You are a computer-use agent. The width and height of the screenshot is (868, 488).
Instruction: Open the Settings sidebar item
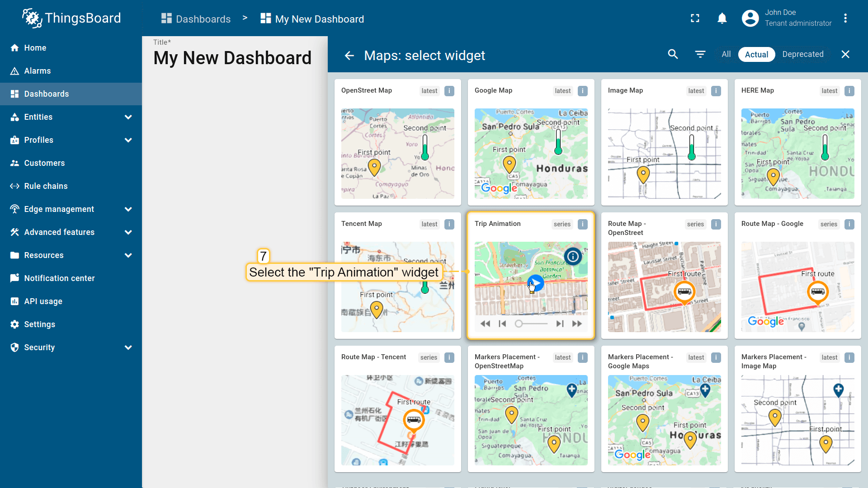point(71,324)
